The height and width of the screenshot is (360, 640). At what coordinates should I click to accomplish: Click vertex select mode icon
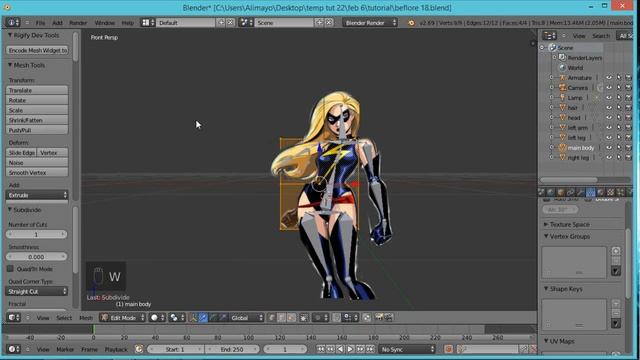pyautogui.click(x=272, y=318)
